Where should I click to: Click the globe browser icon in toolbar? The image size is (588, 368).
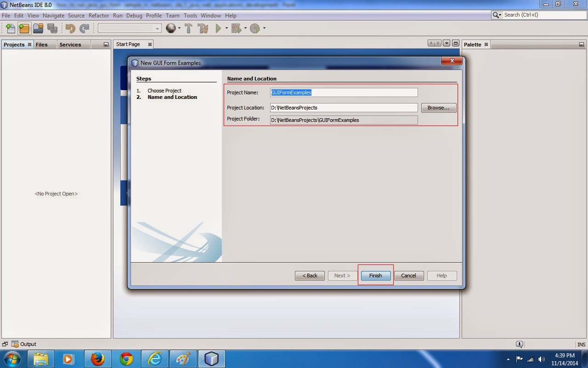[x=171, y=29]
